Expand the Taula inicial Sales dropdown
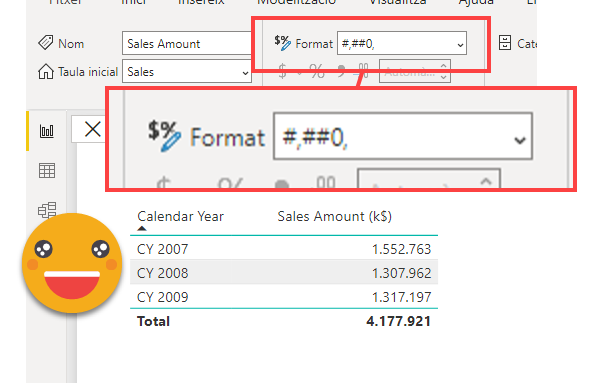Image resolution: width=594 pixels, height=383 pixels. tap(245, 72)
